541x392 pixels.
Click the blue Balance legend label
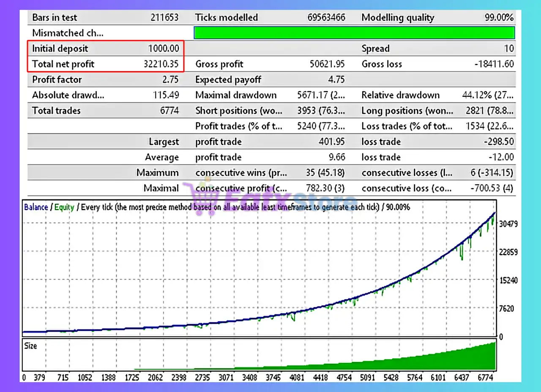(x=36, y=207)
